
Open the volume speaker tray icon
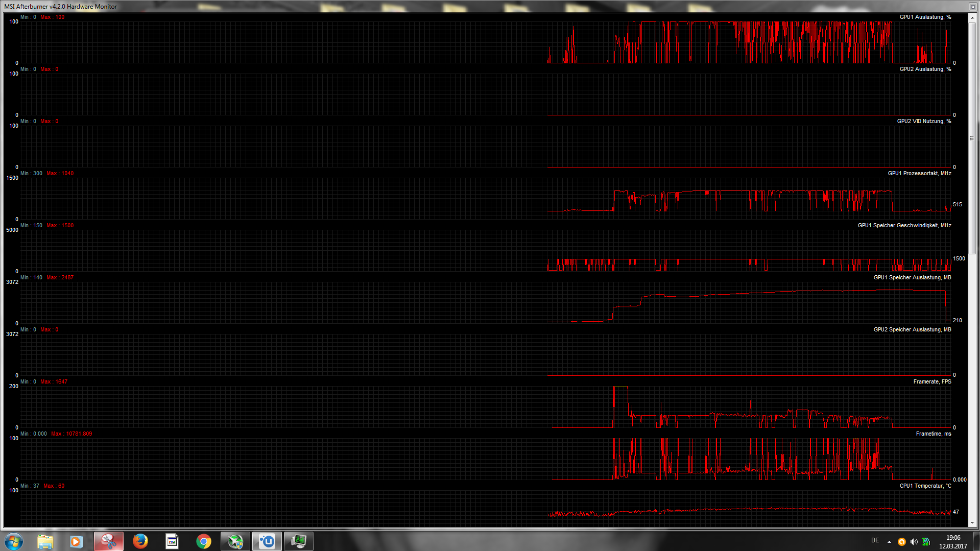pyautogui.click(x=914, y=542)
